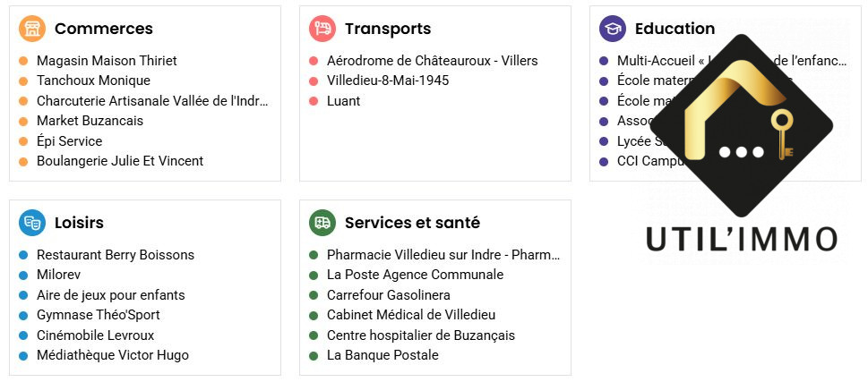Click the Commerces section heading
Viewport: 868px width, 382px height.
tap(104, 29)
